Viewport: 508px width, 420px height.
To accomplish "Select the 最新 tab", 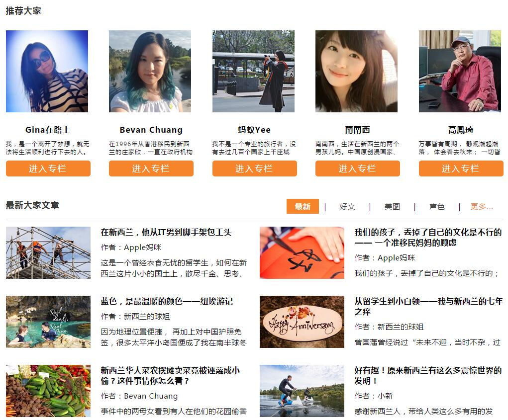I will pos(303,206).
